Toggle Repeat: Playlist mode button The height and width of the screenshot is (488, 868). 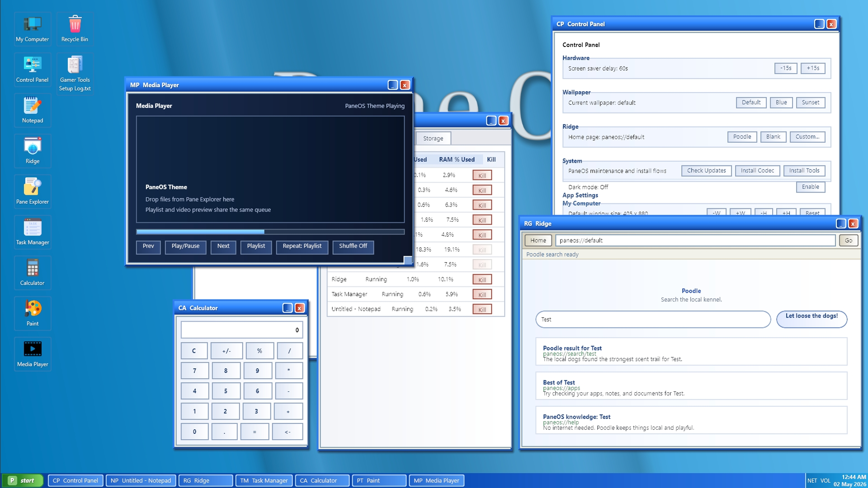click(302, 247)
